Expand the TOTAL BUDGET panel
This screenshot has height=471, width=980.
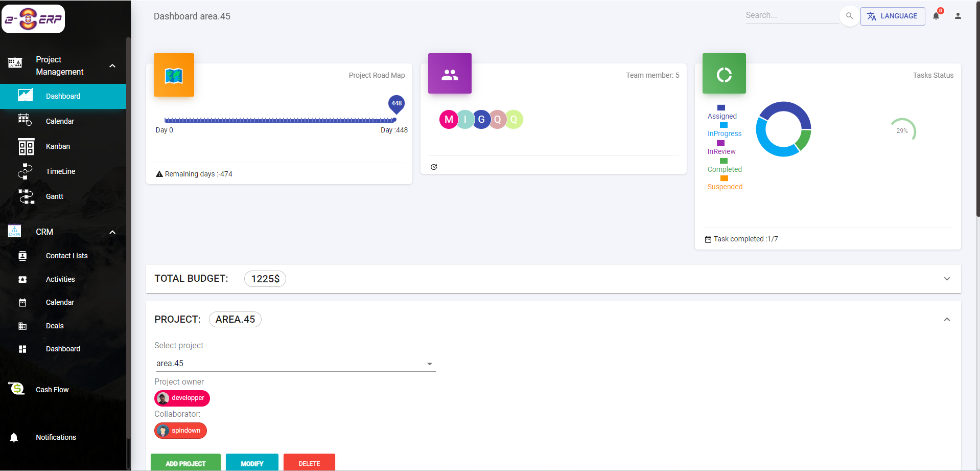coord(947,279)
